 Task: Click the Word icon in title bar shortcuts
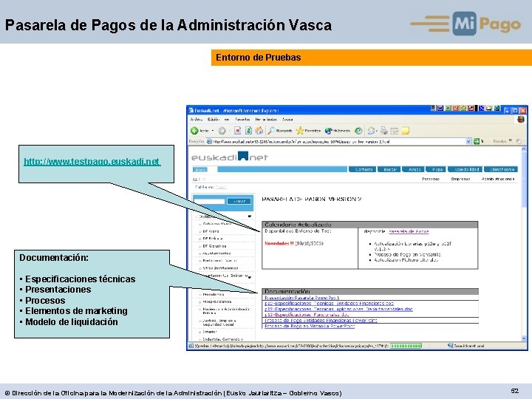(x=440, y=109)
